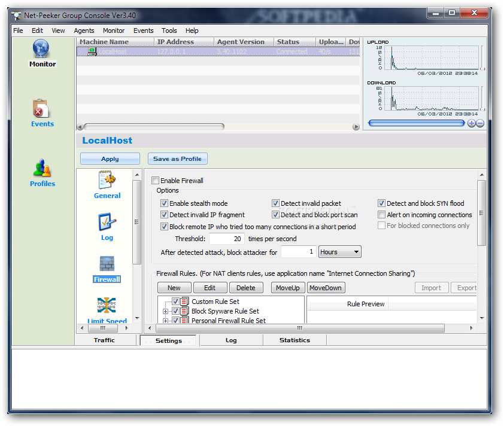Switch to the Statistics tab
Image resolution: width=504 pixels, height=426 pixels.
pos(294,340)
